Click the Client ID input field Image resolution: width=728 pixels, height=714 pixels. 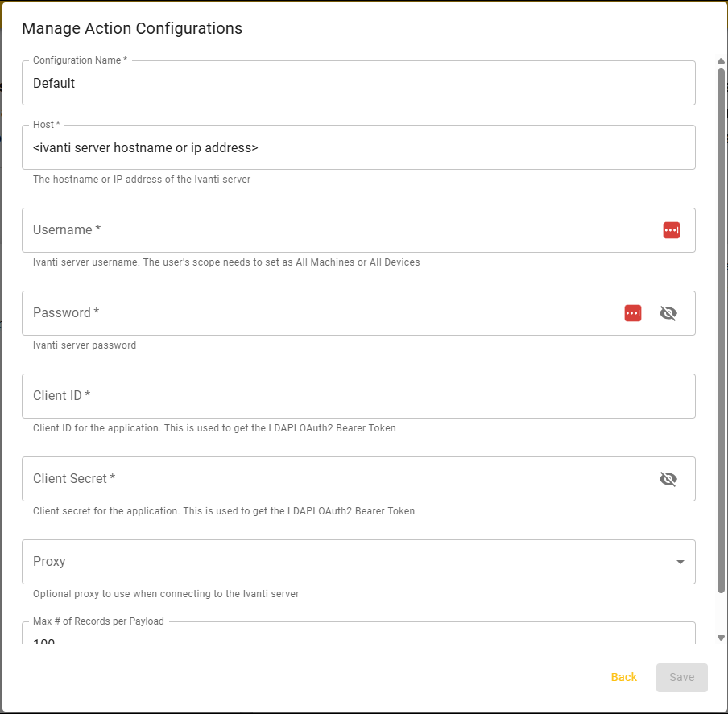click(x=358, y=396)
